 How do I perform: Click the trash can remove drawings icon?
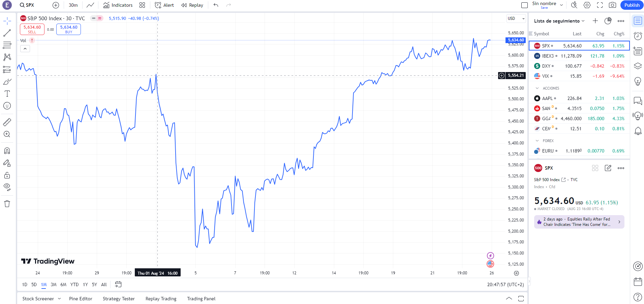(7, 204)
